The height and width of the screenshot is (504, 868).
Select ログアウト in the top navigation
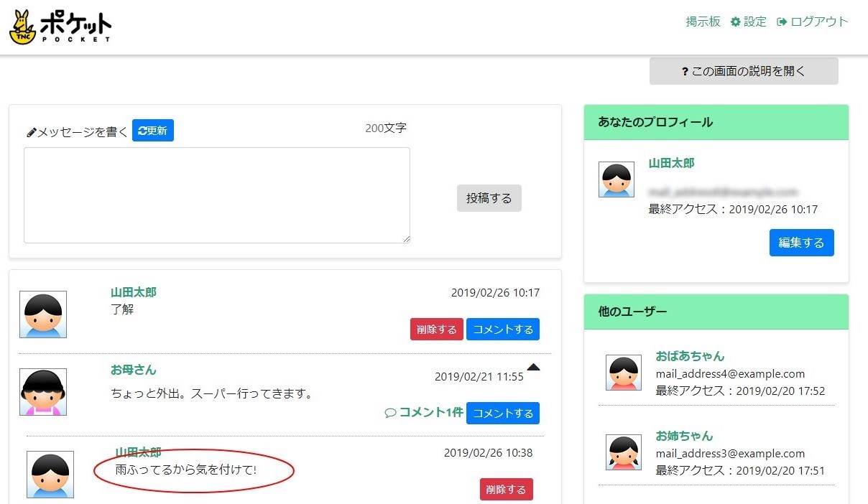pyautogui.click(x=819, y=22)
